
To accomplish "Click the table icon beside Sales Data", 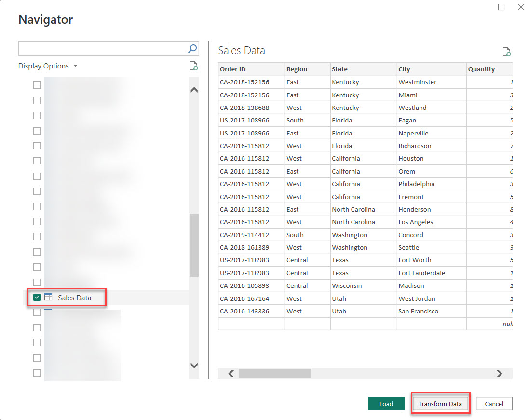I will pyautogui.click(x=48, y=298).
